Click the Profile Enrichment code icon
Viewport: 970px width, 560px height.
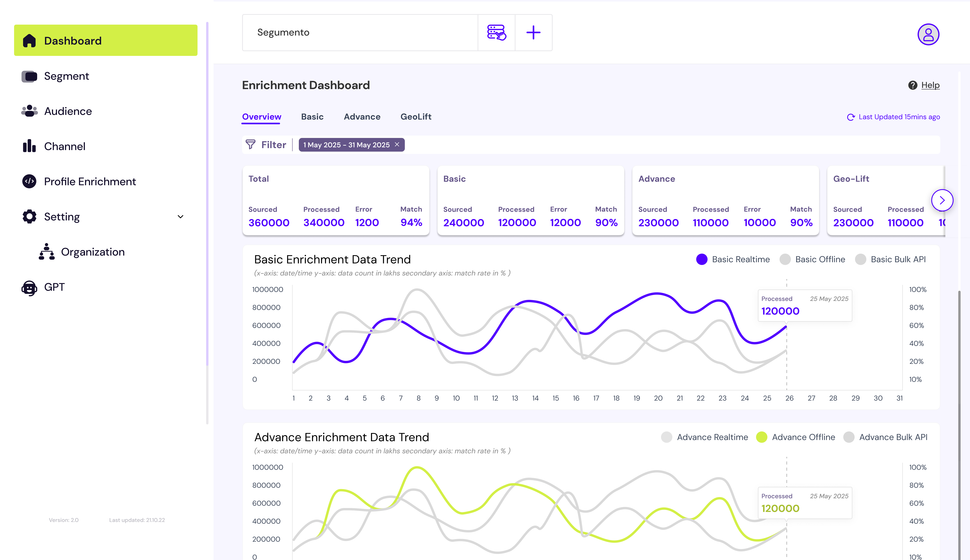tap(29, 181)
